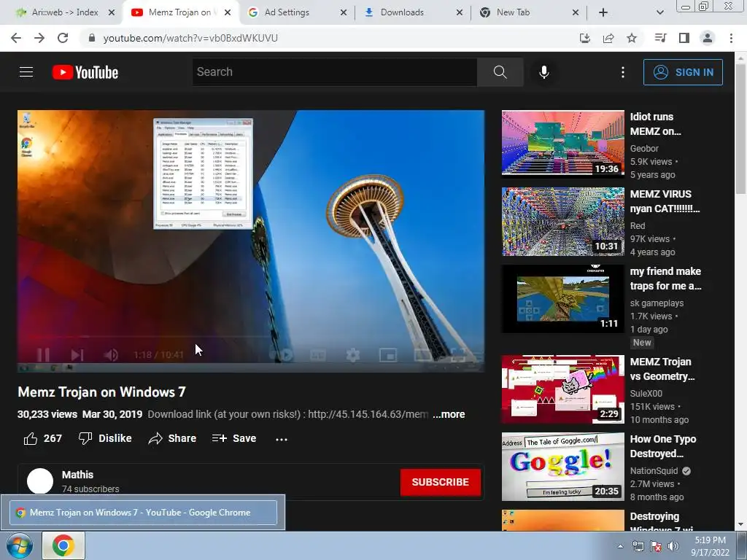Screen dimensions: 747x560
Task: Focus the YouTube Search field
Action: point(335,72)
